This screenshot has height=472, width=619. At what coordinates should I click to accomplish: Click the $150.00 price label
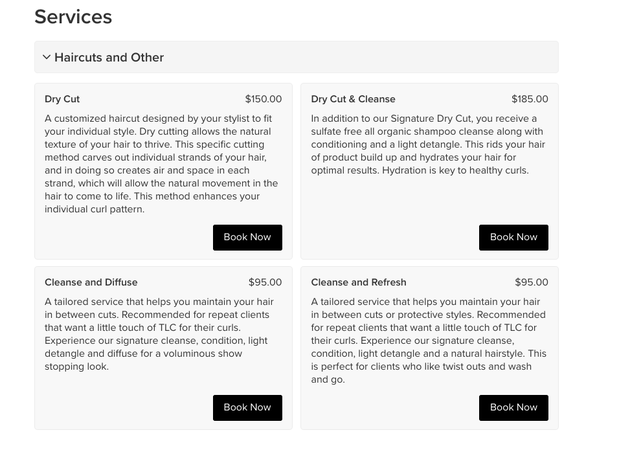pos(263,99)
